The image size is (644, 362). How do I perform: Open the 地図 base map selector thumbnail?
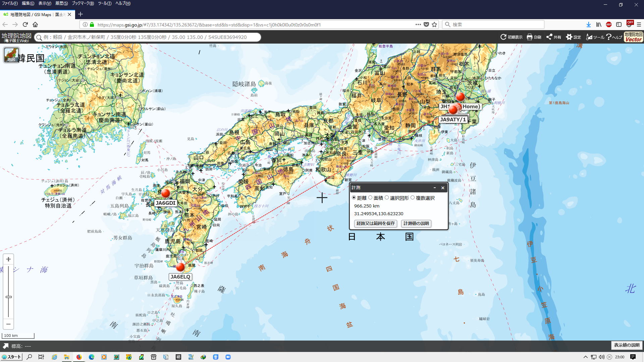(11, 55)
